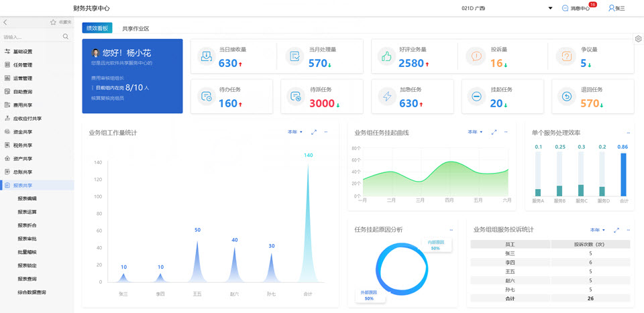Image resolution: width=644 pixels, height=313 pixels.
Task: Collapse the sidebar with the back arrow
Action: 5,22
